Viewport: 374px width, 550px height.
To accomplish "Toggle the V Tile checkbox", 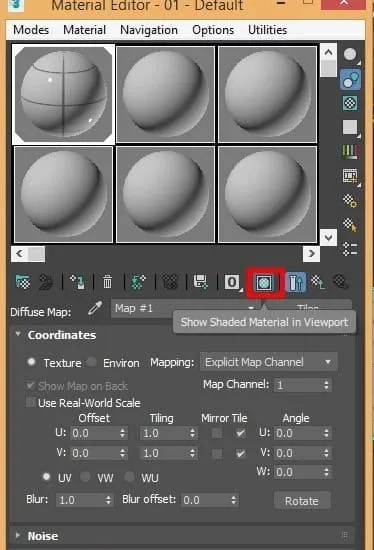I will pos(240,454).
